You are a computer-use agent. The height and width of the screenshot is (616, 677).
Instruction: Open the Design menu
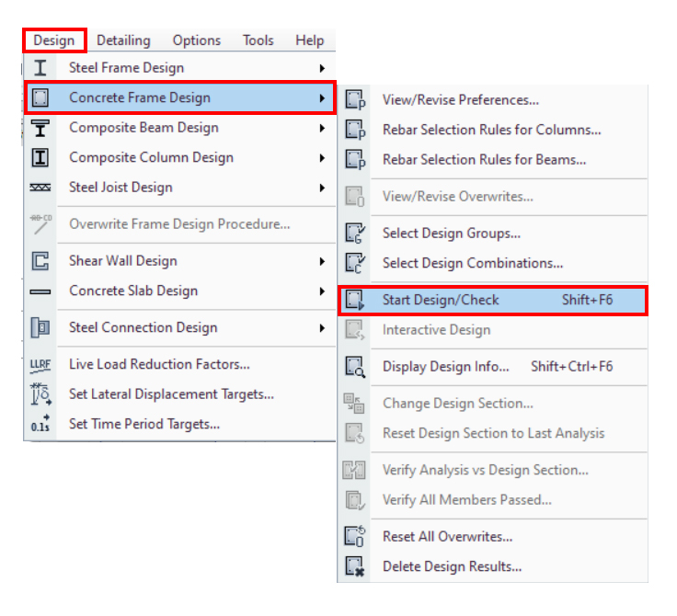(x=54, y=40)
